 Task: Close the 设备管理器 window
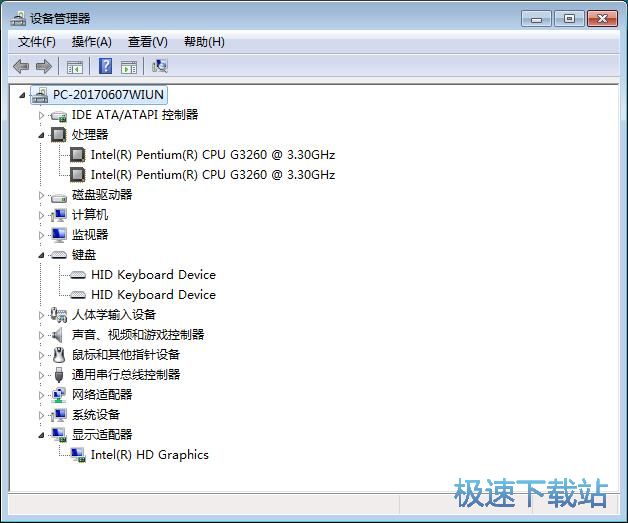coord(602,19)
